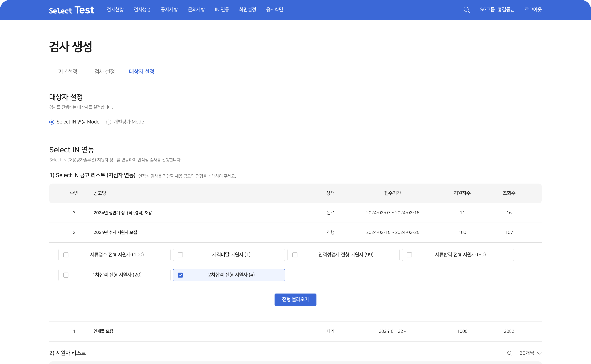This screenshot has width=591, height=364.
Task: Open the IN 연동 menu
Action: pyautogui.click(x=222, y=10)
